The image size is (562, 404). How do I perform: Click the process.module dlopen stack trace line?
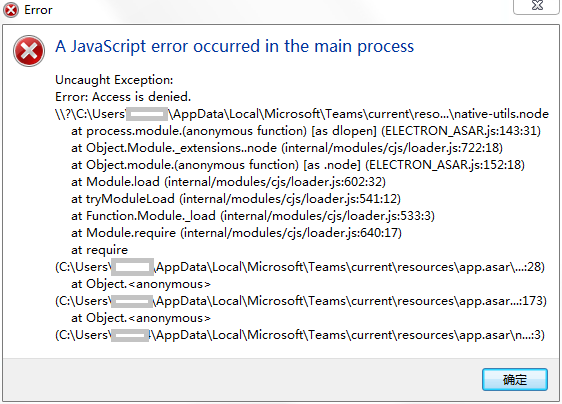pyautogui.click(x=306, y=131)
